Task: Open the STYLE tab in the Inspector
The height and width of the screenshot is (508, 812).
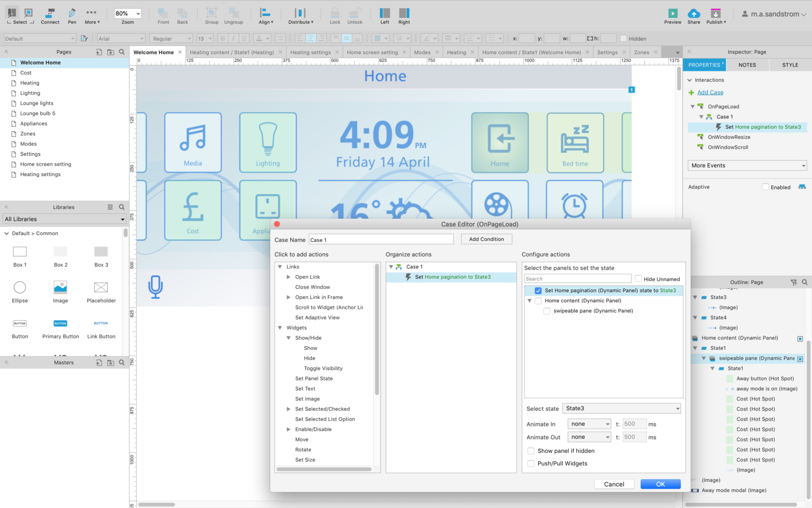Action: coord(789,65)
